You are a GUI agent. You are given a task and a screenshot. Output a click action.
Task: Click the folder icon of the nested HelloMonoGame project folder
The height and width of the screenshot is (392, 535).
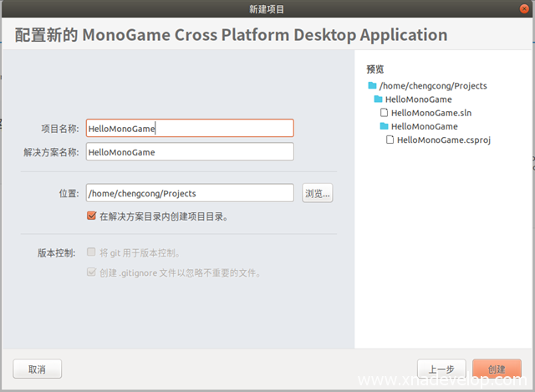coord(384,126)
